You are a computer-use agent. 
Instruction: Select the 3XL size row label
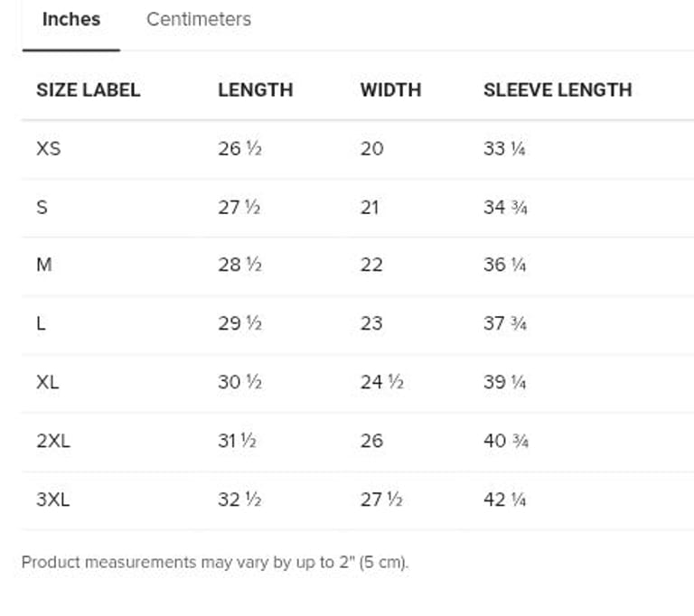click(x=52, y=499)
